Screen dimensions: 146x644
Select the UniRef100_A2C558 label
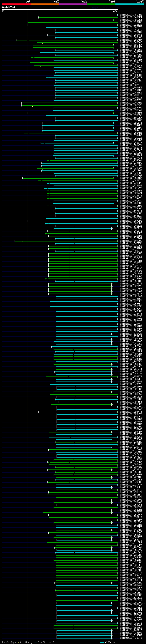pos(131,80)
